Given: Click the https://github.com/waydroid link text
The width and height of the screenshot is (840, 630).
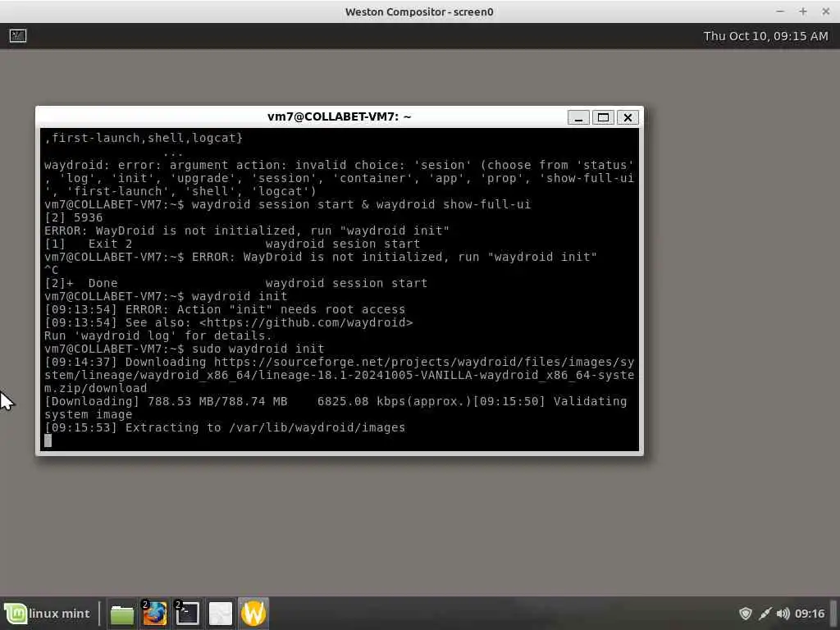Looking at the screenshot, I should (306, 322).
